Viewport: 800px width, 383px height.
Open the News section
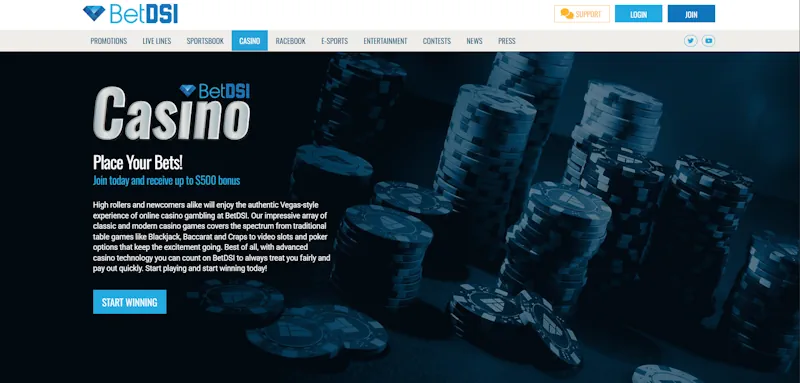474,41
